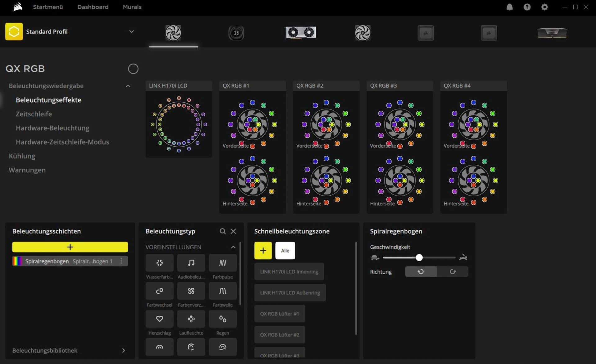
Task: Toggle LINK H170i LCD Außenring zone
Action: [x=290, y=293]
